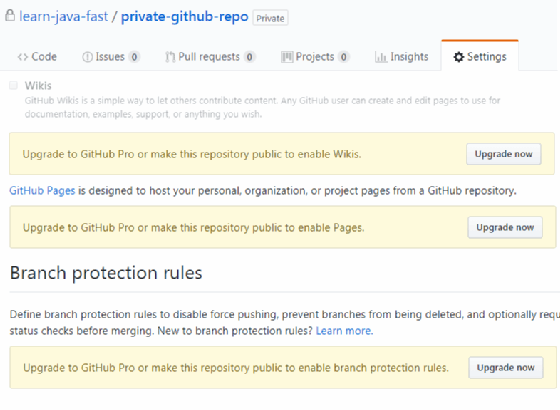Click Upgrade now in the Wikis banner
Screen dimensions: 560x410
pos(504,154)
